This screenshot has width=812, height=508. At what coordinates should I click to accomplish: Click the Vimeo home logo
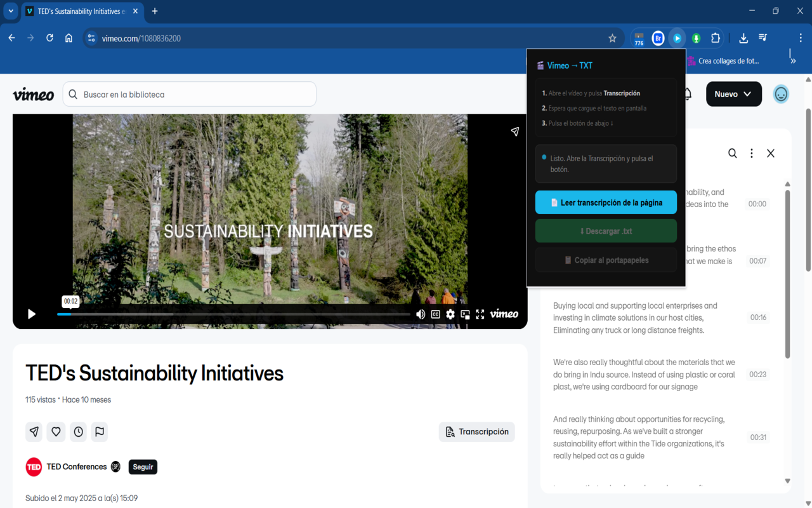click(34, 95)
